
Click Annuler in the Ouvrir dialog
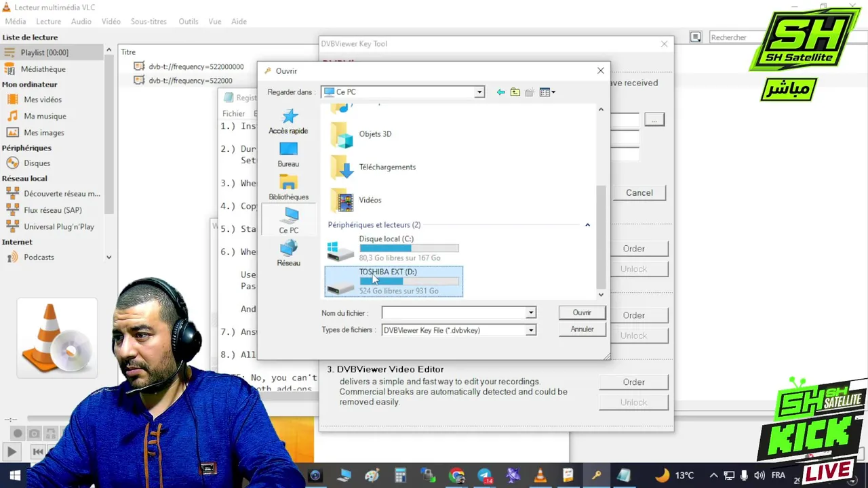[582, 329]
